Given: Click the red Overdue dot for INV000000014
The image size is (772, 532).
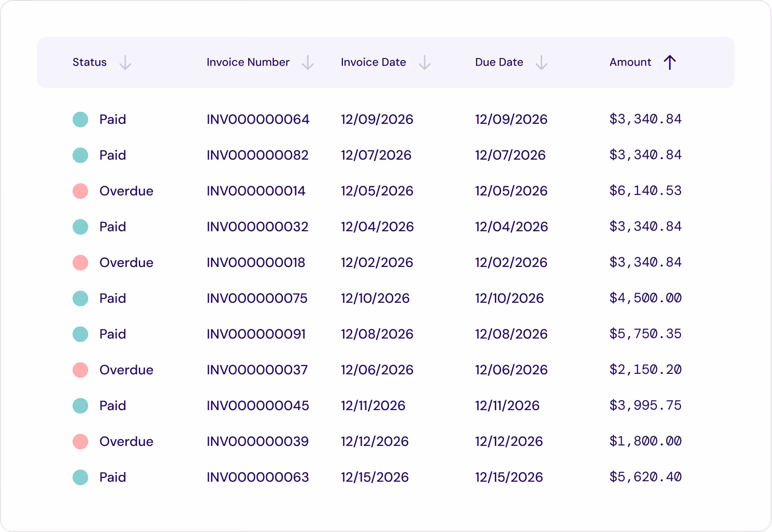Looking at the screenshot, I should (x=80, y=191).
